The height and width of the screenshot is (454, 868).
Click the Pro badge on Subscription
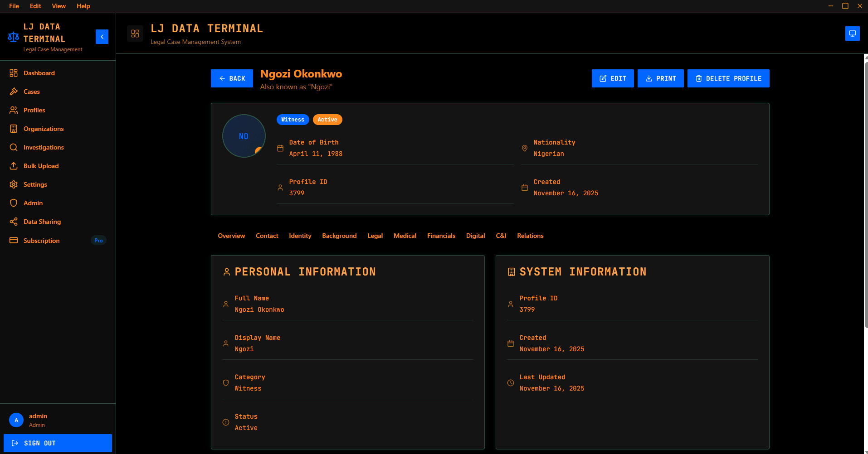pyautogui.click(x=98, y=240)
